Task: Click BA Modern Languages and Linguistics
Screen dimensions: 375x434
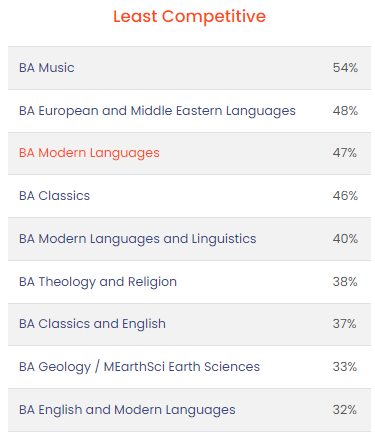Action: click(137, 239)
